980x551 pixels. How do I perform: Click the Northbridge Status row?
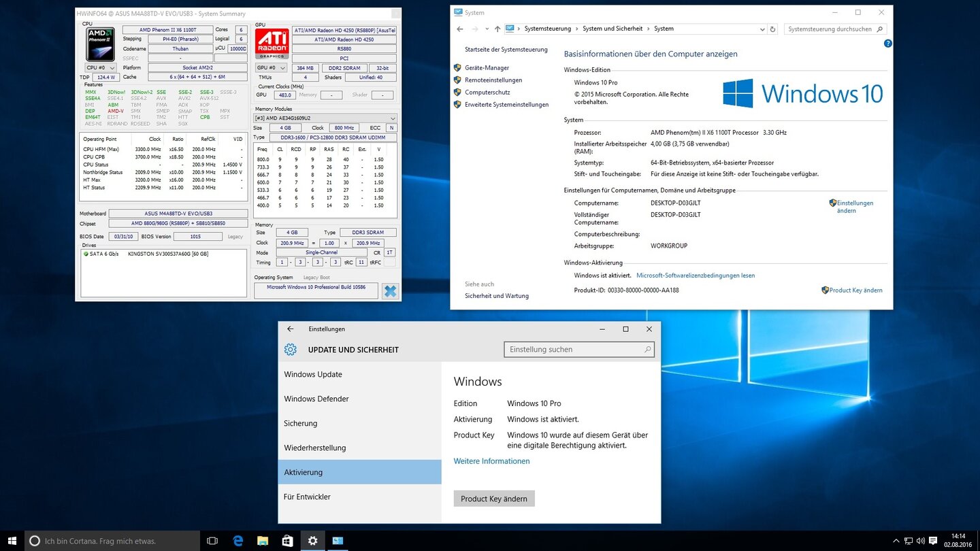point(163,172)
